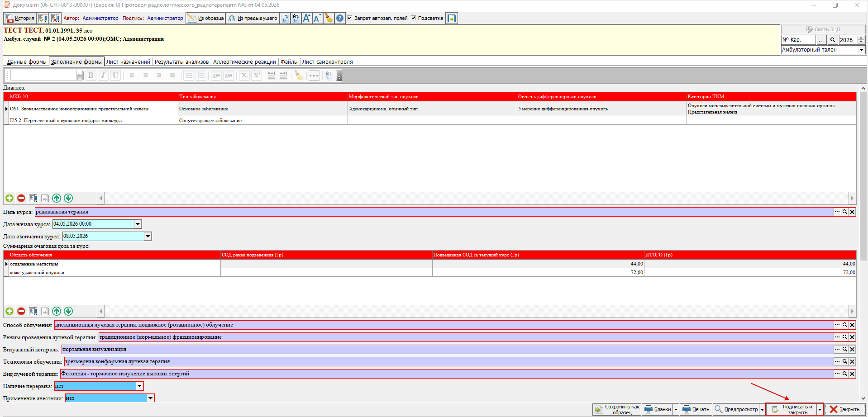Add a row to the Диагноз table
The image size is (868, 417).
coord(10,198)
